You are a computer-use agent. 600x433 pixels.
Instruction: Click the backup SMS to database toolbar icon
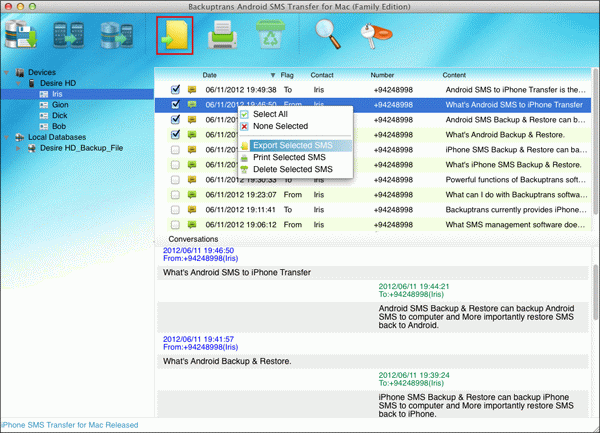pos(21,35)
